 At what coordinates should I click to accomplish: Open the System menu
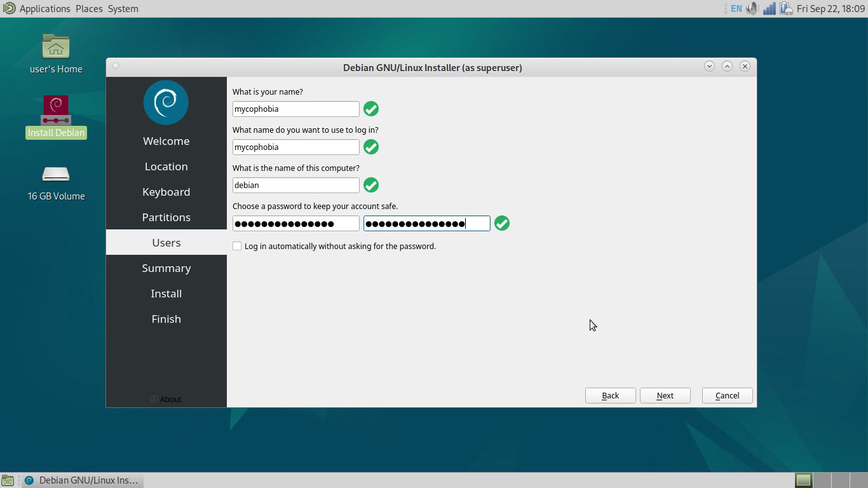coord(123,9)
